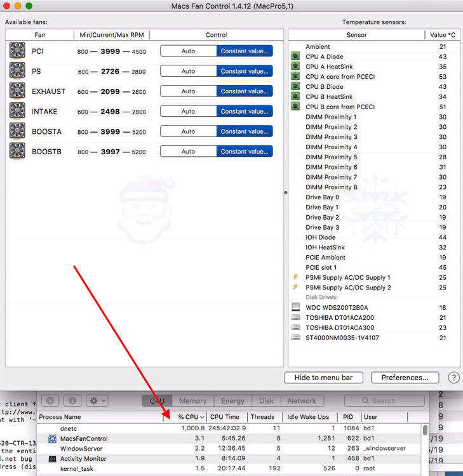The width and height of the screenshot is (463, 476).
Task: Click the INTAKE fan icon
Action: tap(17, 111)
